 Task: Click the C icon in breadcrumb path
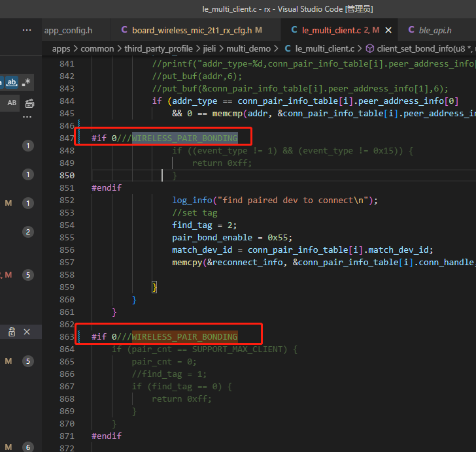[x=288, y=48]
